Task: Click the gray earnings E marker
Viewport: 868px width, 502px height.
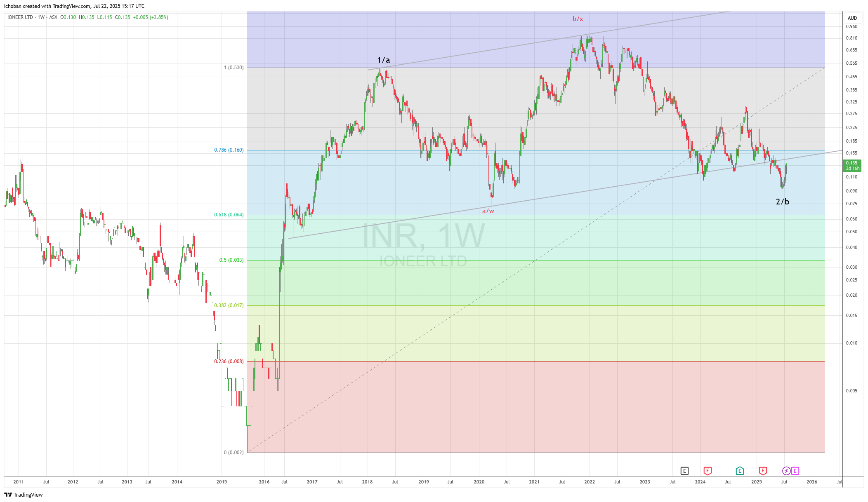Action: click(684, 471)
